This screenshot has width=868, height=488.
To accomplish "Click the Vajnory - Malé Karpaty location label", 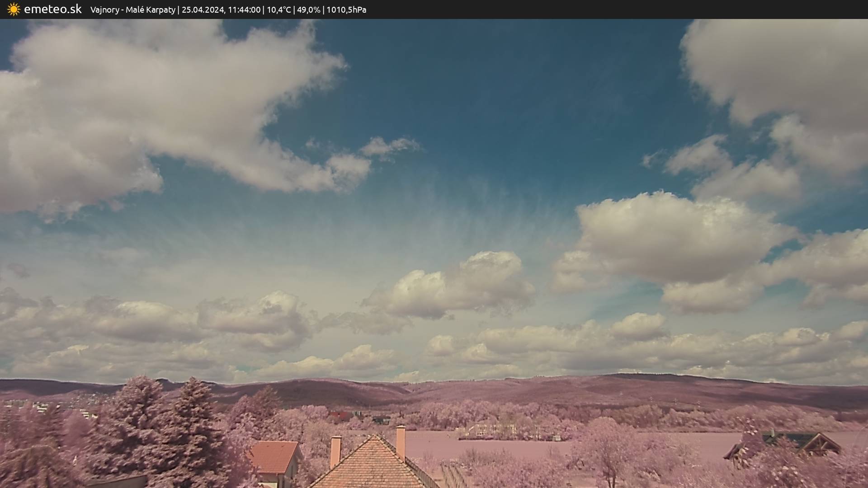I will coord(132,10).
